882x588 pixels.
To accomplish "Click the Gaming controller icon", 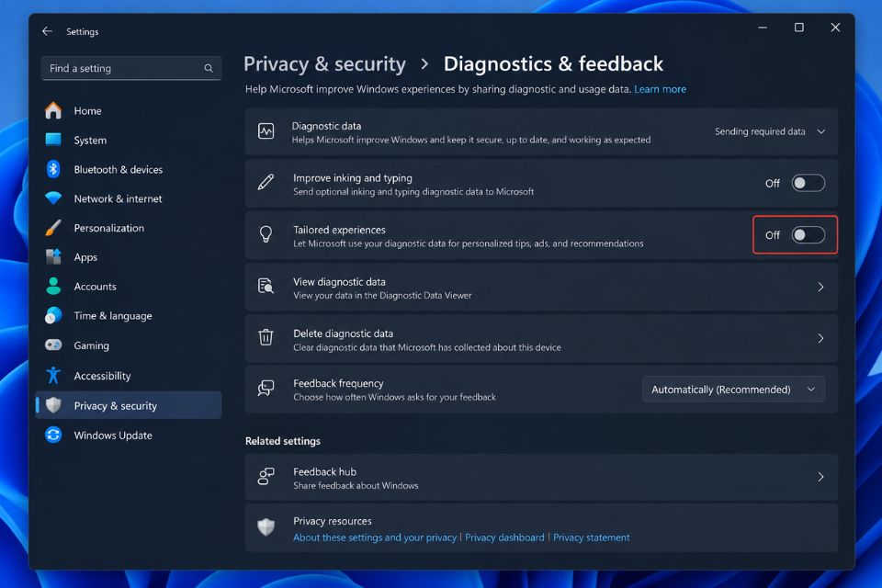I will click(53, 345).
